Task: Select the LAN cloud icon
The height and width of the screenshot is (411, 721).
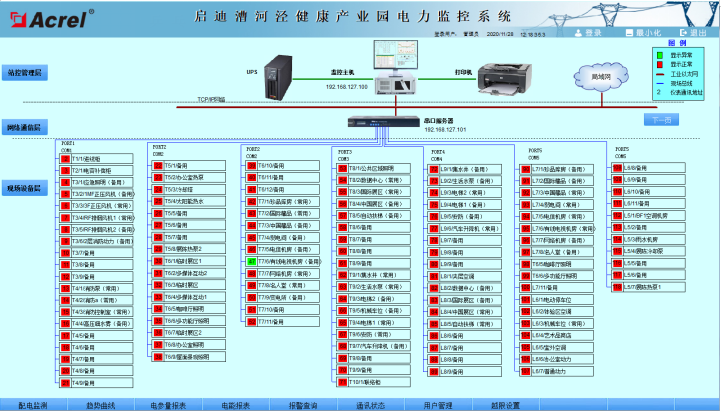Action: (x=601, y=75)
